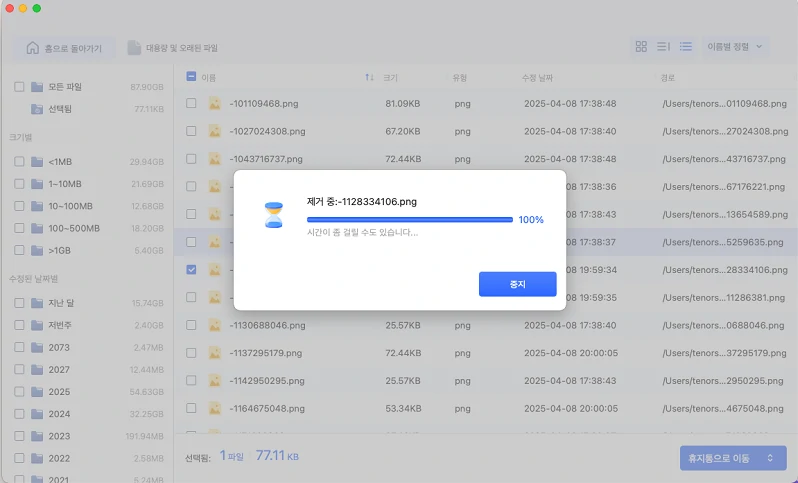This screenshot has width=798, height=483.
Task: Click the 1~10MB folder icon
Action: click(37, 184)
